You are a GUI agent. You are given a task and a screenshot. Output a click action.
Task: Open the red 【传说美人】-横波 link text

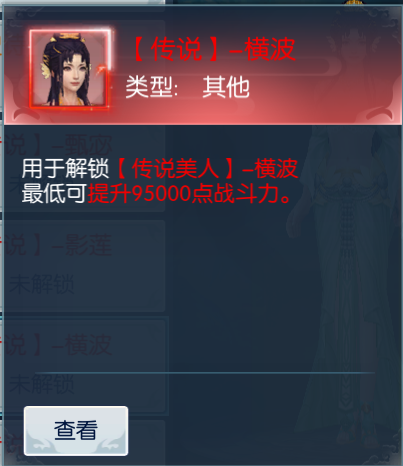(207, 168)
